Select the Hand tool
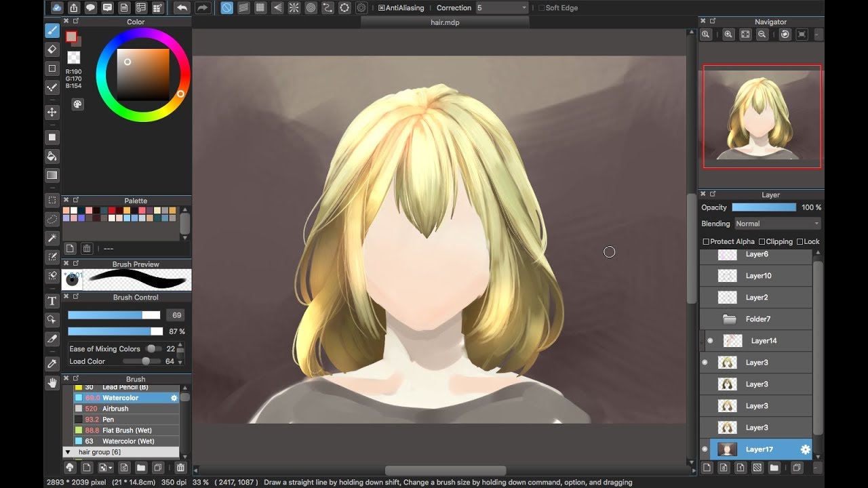This screenshot has width=868, height=488. [52, 383]
